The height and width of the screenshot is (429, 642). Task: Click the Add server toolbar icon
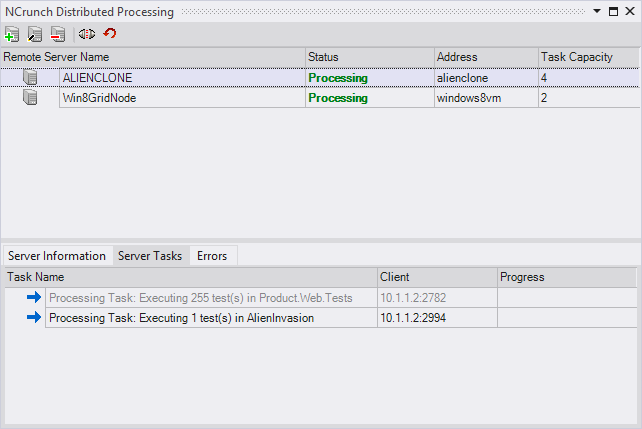tap(12, 34)
